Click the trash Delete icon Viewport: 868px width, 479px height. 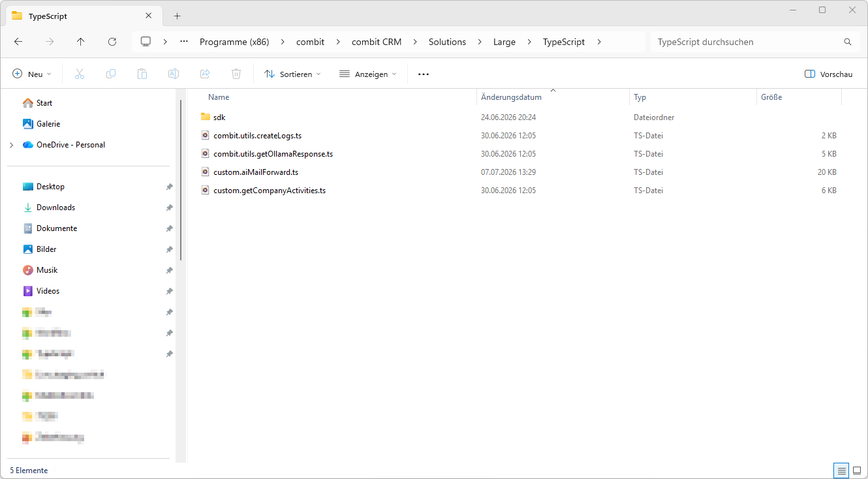click(236, 74)
